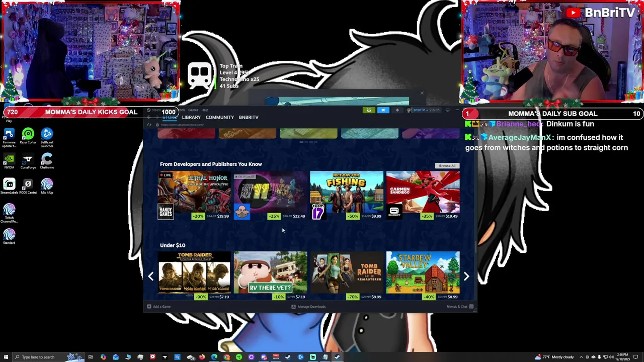Click Steam back navigation arrow

tap(149, 117)
